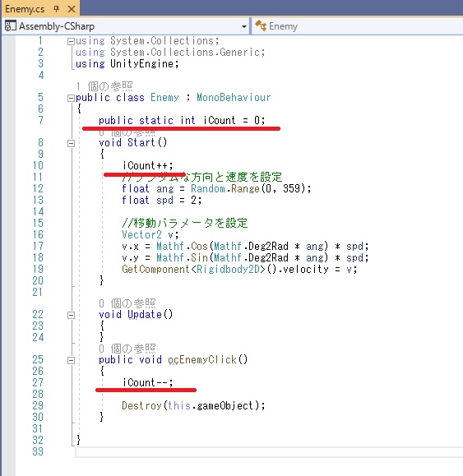This screenshot has width=463, height=476.
Task: Click the Rigidbody2D type in line 19
Action: [x=228, y=270]
